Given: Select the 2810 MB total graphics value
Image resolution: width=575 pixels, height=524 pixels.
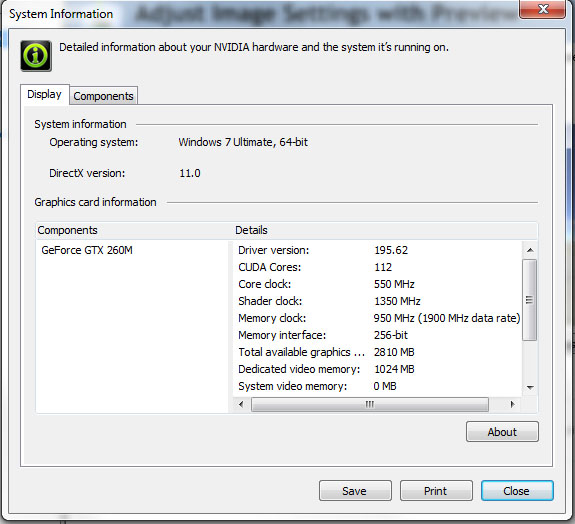Looking at the screenshot, I should click(394, 352).
